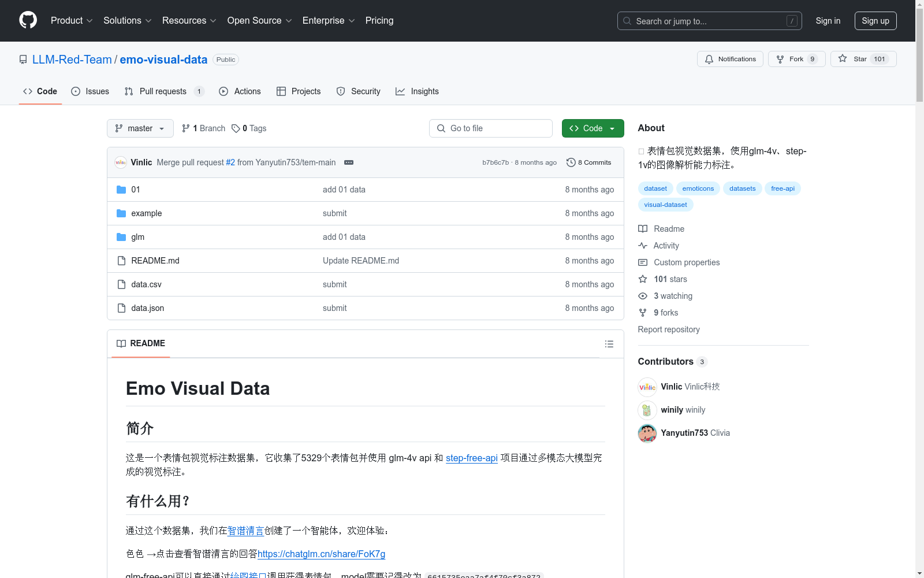Screen dimensions: 924x578
Task: Select the README tab header
Action: click(x=141, y=343)
